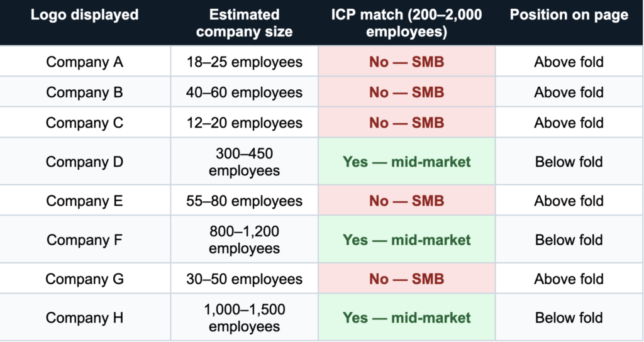Select the 'Position on page' header
644x342 pixels.
pyautogui.click(x=569, y=15)
